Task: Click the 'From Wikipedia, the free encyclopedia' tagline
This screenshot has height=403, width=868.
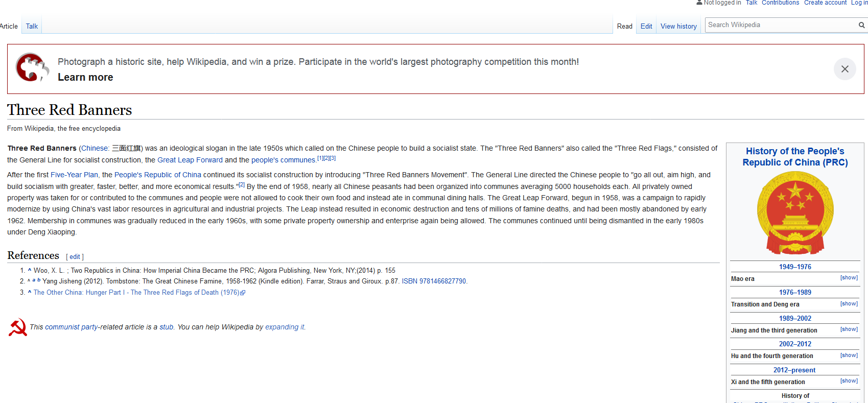Action: click(x=64, y=129)
